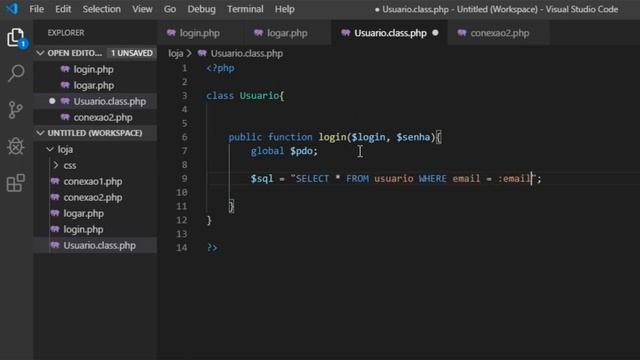
Task: Open the File menu
Action: click(x=36, y=9)
